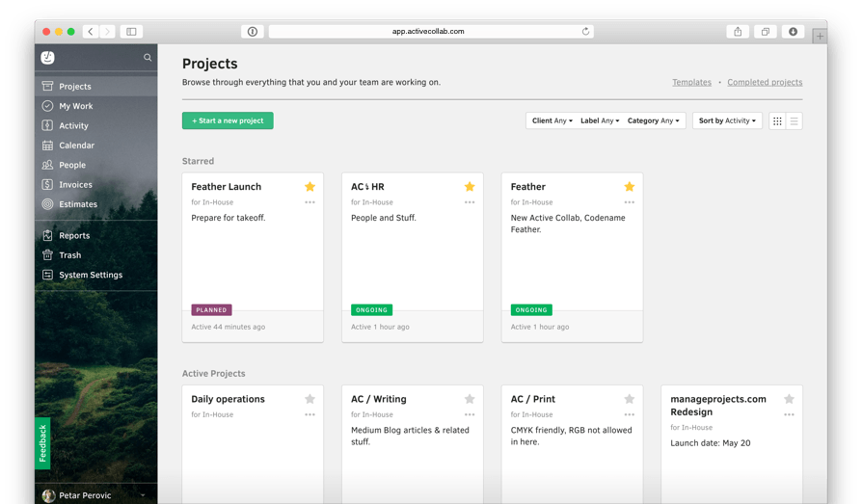Screen dimensions: 862x504
Task: Open the Calendar section in sidebar
Action: pyautogui.click(x=76, y=146)
